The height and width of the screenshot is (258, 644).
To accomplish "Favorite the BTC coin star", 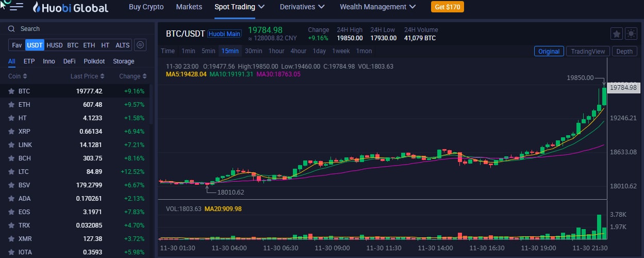I will (x=11, y=91).
